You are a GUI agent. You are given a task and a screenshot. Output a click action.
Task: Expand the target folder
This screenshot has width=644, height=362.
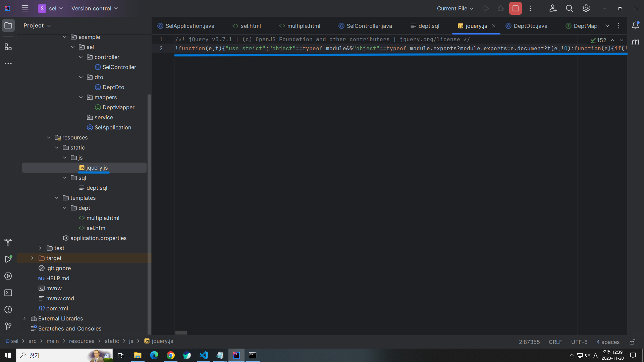coord(33,258)
